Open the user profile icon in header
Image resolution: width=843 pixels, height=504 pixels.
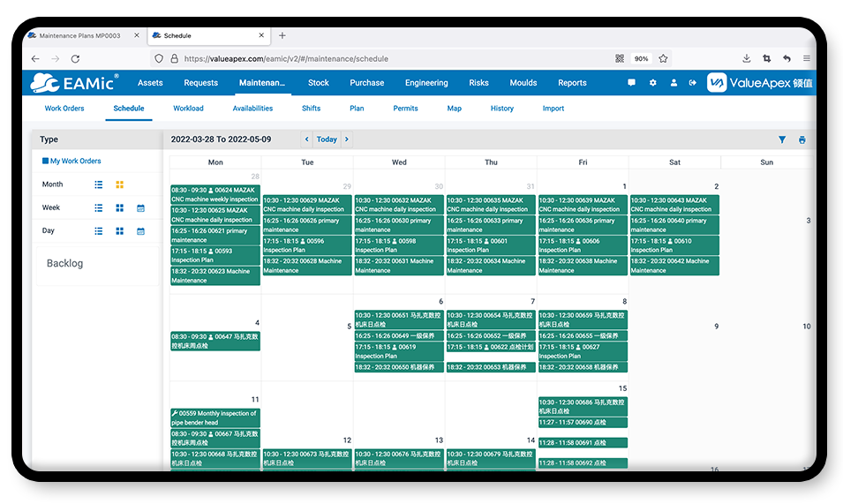pyautogui.click(x=674, y=83)
